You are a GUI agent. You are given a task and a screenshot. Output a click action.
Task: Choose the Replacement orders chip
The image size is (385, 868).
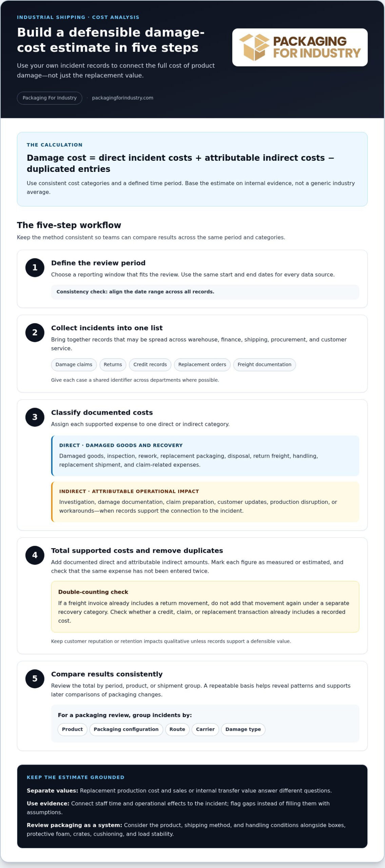click(x=202, y=364)
